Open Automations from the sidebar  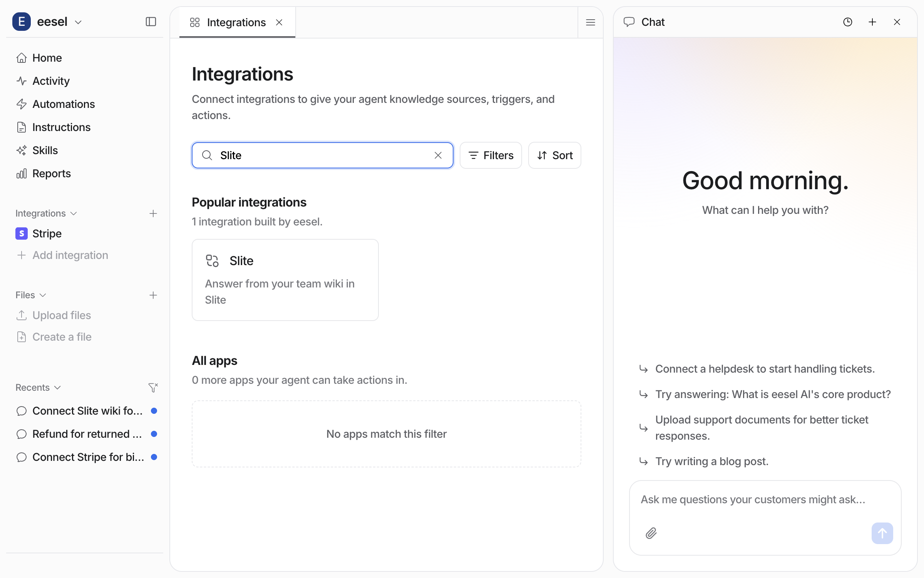[x=85, y=104]
